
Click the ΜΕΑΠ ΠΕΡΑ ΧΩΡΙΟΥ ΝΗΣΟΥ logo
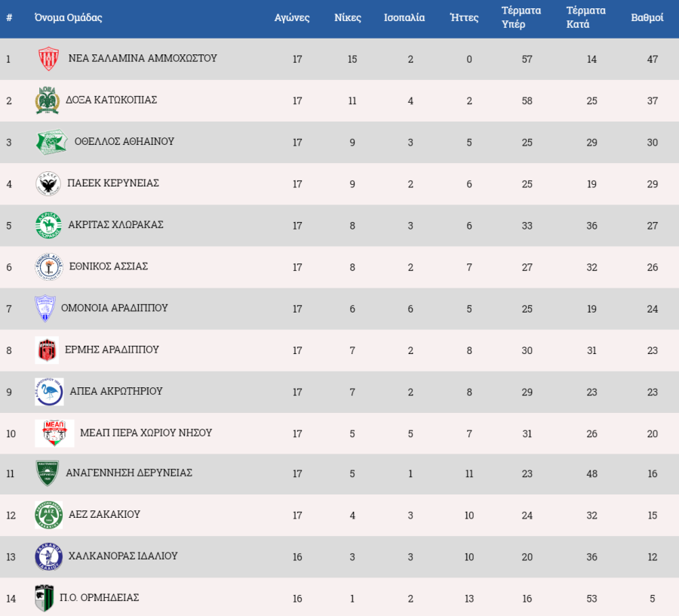coord(54,433)
